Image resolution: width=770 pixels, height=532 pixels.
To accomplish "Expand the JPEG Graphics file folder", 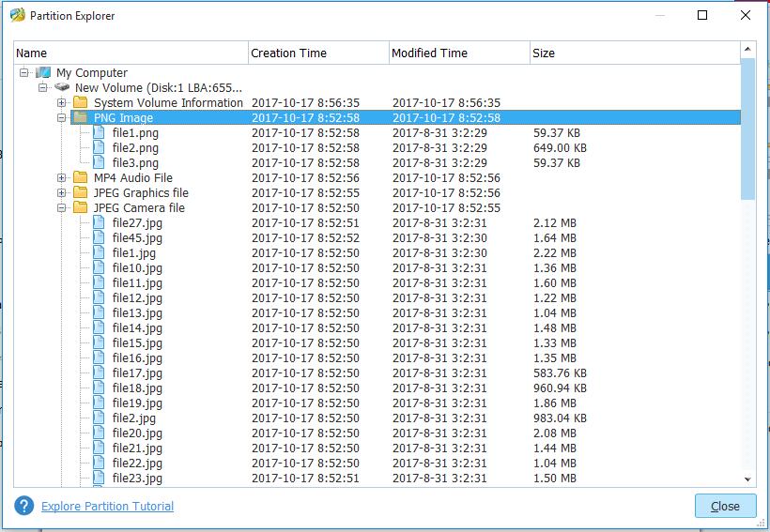I will pos(62,193).
